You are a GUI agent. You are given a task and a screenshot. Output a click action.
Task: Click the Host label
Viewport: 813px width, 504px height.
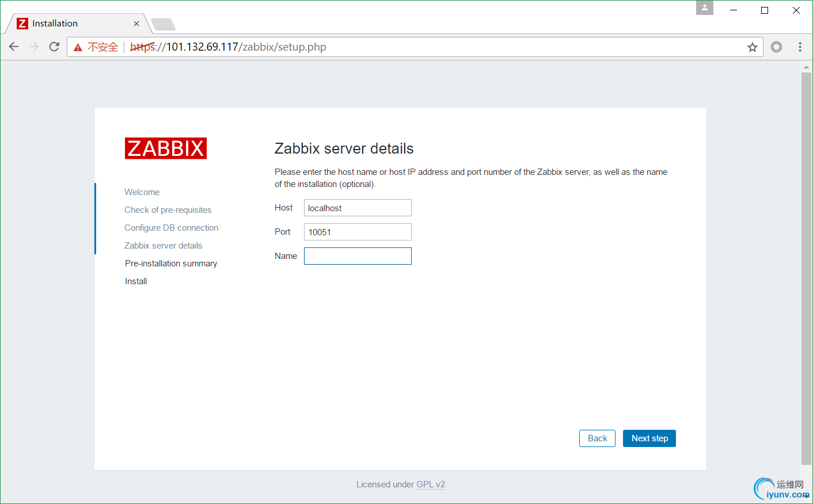(284, 208)
